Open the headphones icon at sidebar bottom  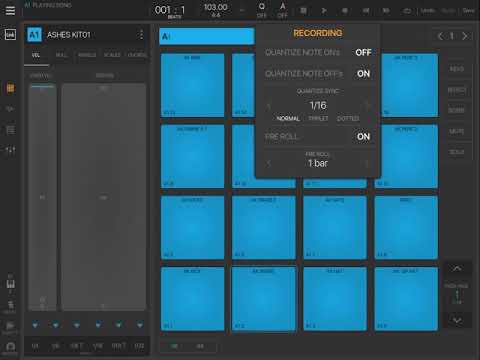[10, 347]
